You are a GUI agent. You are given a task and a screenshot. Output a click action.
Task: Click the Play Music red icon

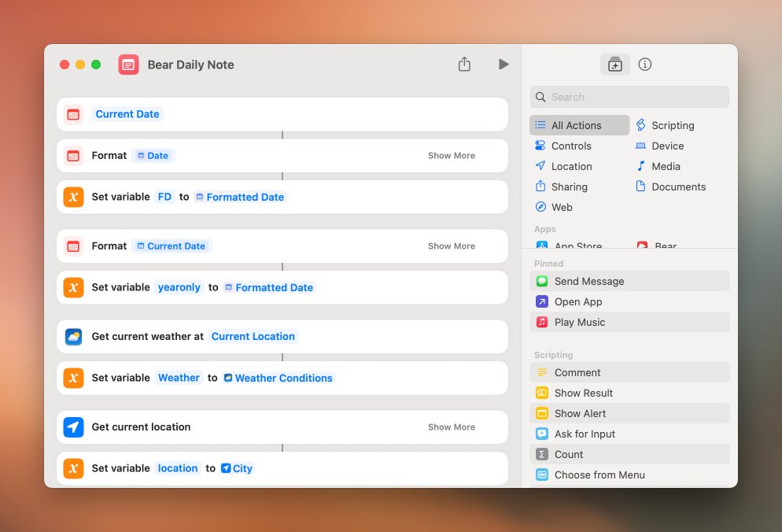541,322
